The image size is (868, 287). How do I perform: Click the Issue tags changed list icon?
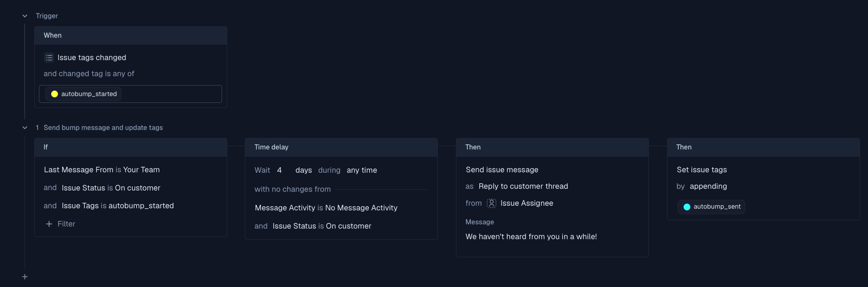[x=49, y=58]
